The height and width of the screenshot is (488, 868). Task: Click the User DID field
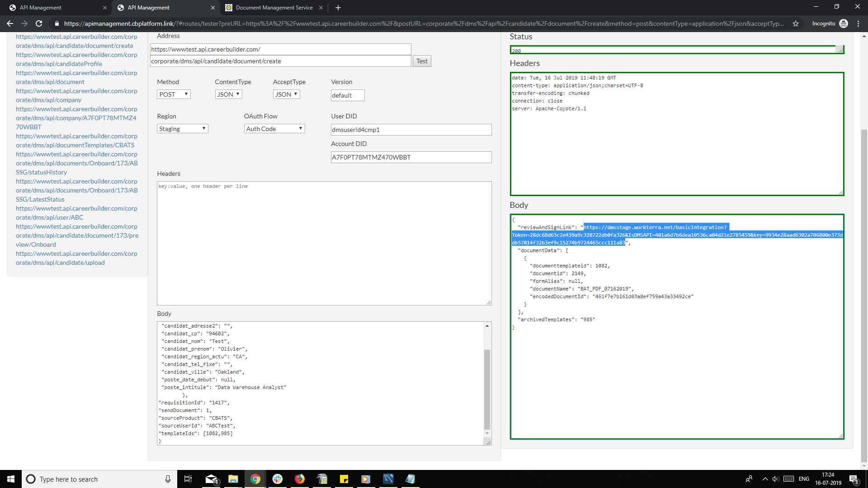pyautogui.click(x=411, y=130)
